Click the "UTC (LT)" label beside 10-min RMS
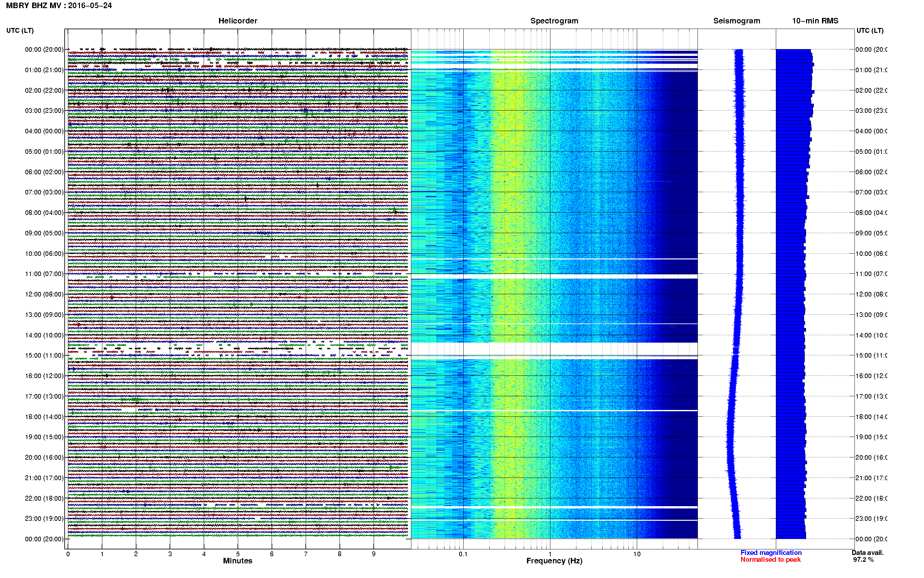Image resolution: width=924 pixels, height=578 pixels. pyautogui.click(x=870, y=31)
